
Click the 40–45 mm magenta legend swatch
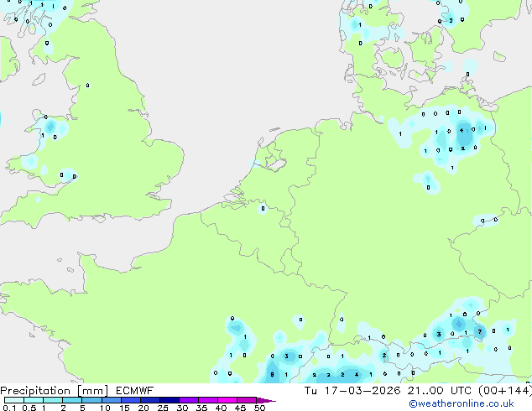click(227, 400)
